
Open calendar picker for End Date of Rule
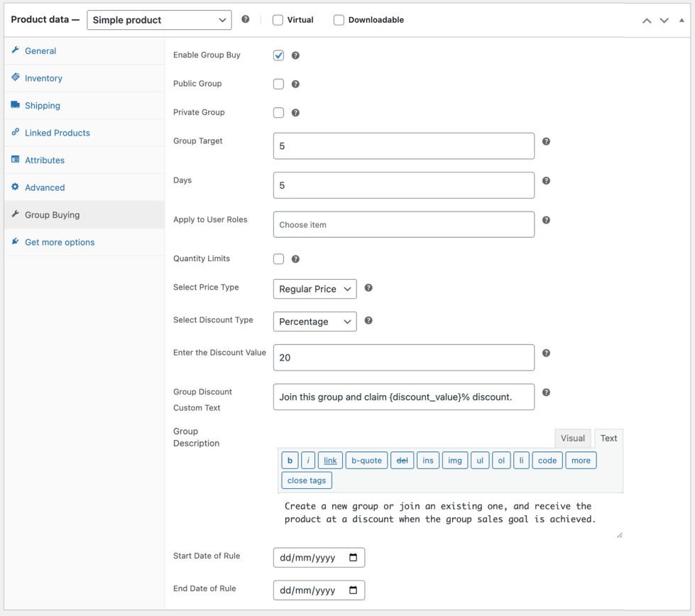tap(354, 590)
